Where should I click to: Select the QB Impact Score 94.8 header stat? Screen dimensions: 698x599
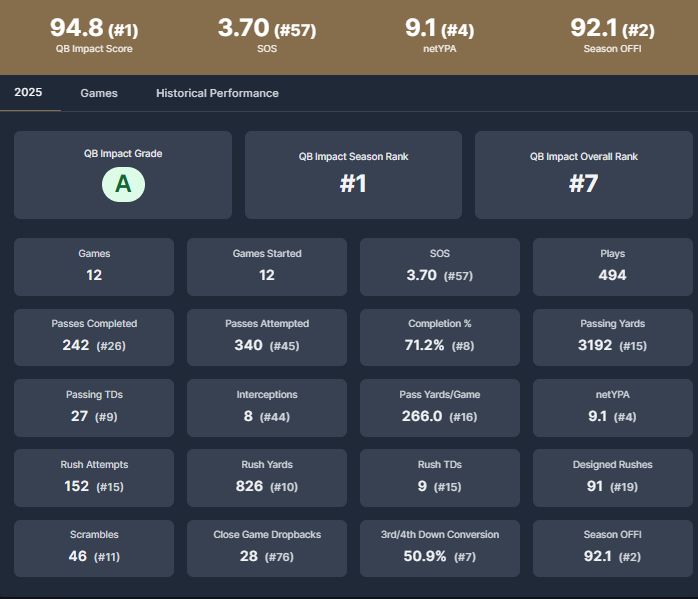[94, 33]
